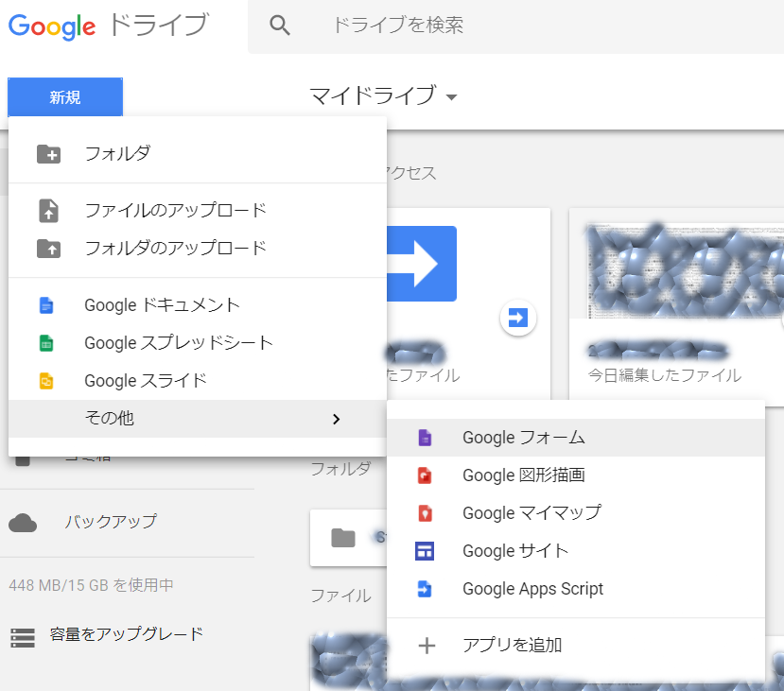
Task: Click the フォルダ section heading beside the menu
Action: [x=341, y=469]
